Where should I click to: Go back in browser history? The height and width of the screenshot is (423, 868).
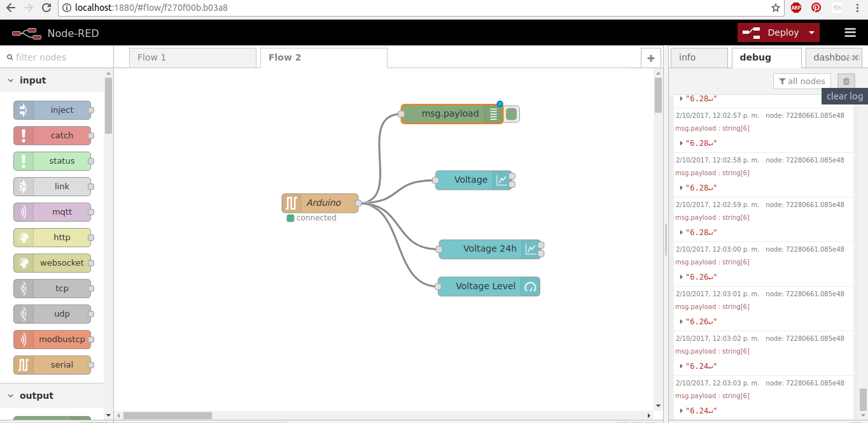10,8
